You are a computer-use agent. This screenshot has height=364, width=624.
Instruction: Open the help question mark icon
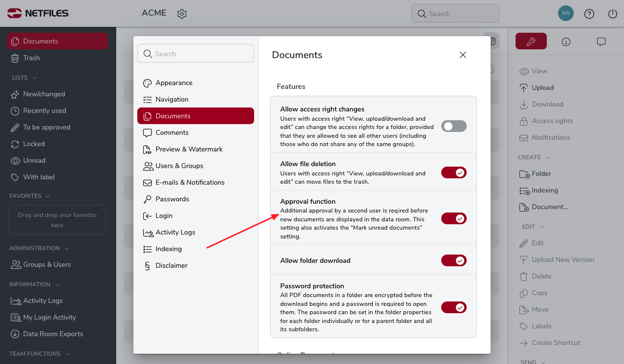pos(589,14)
